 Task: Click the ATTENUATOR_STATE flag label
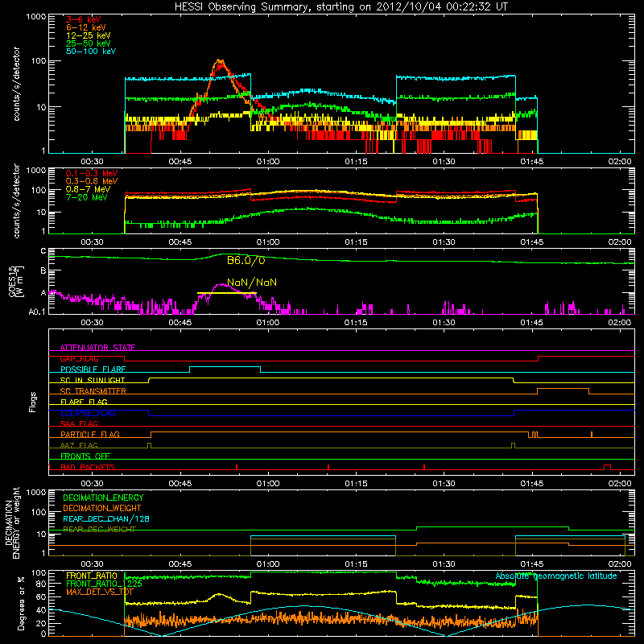(97, 348)
